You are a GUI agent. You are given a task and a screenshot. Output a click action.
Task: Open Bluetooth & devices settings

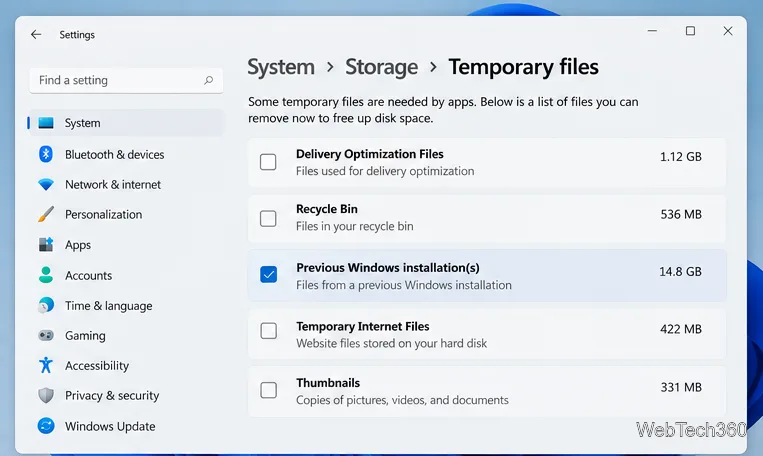pos(127,154)
